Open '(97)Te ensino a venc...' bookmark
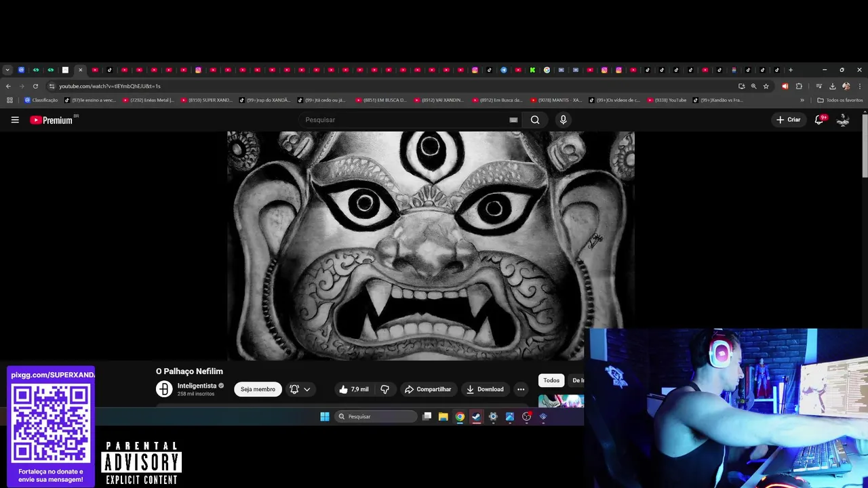 pos(90,100)
